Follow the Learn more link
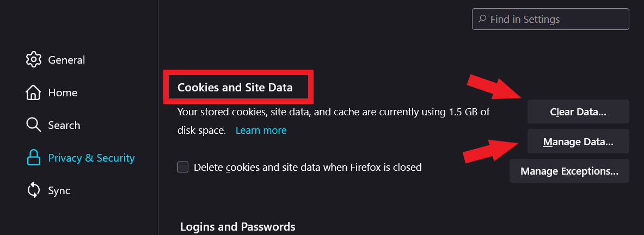The height and width of the screenshot is (235, 644). pyautogui.click(x=261, y=131)
